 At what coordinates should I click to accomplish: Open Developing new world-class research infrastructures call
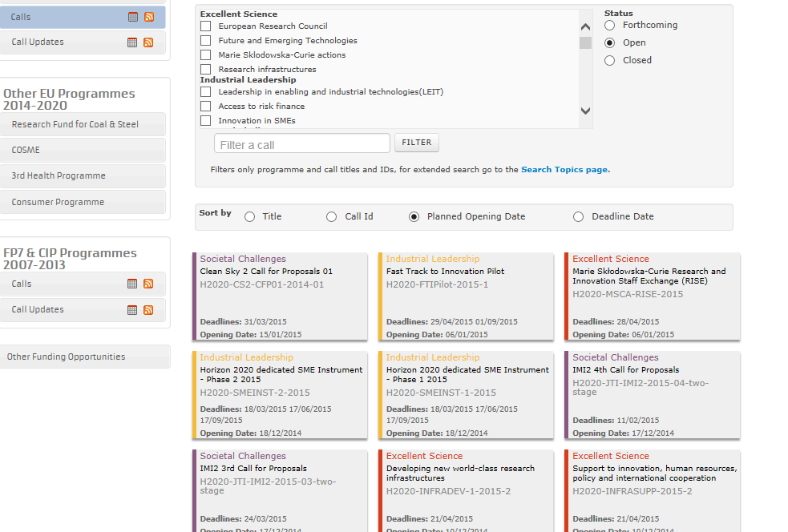tap(460, 474)
